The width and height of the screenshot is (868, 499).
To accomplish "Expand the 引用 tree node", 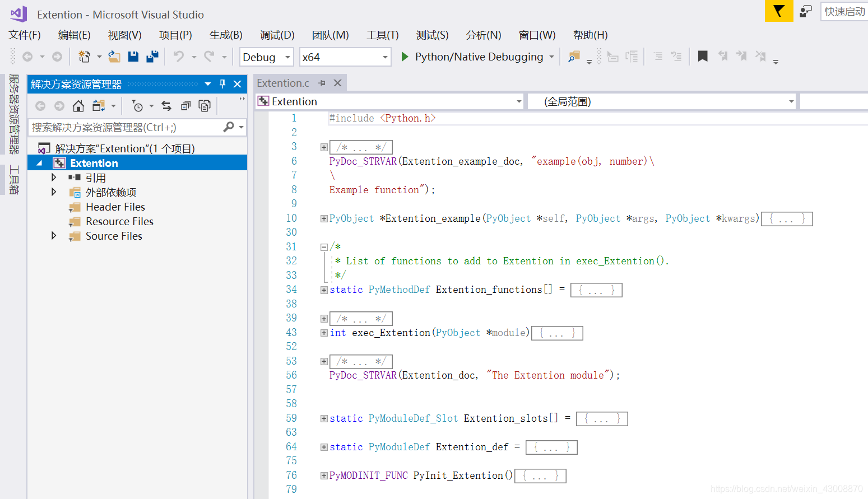I will [54, 178].
